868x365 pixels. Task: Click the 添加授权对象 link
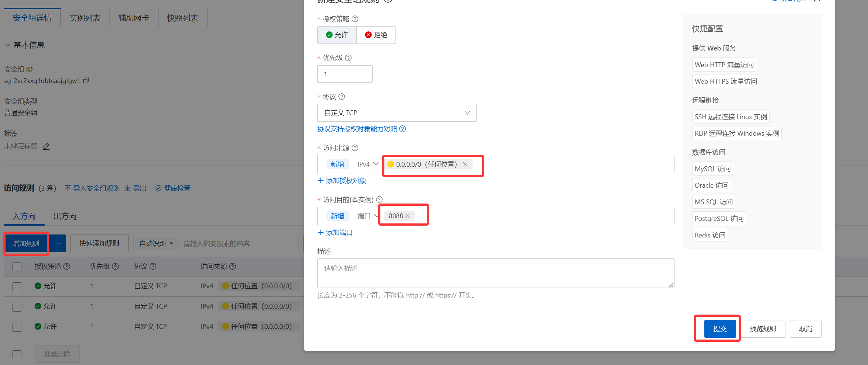tap(342, 181)
